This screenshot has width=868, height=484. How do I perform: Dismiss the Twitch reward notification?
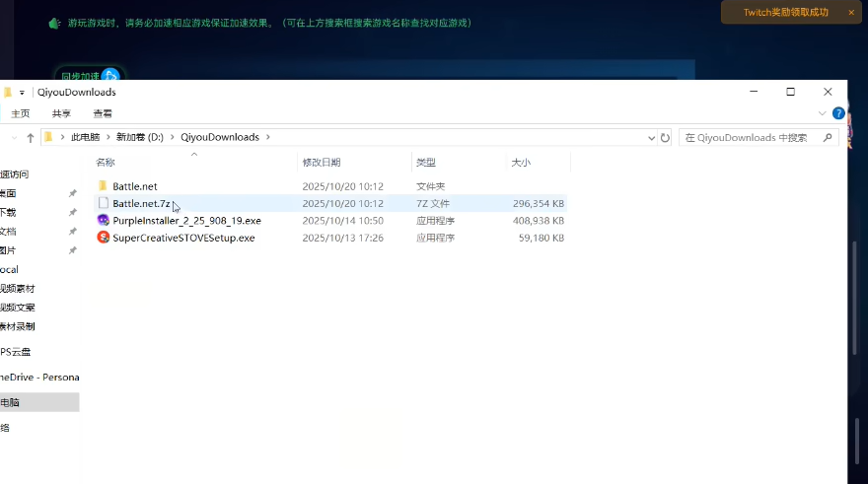point(851,12)
